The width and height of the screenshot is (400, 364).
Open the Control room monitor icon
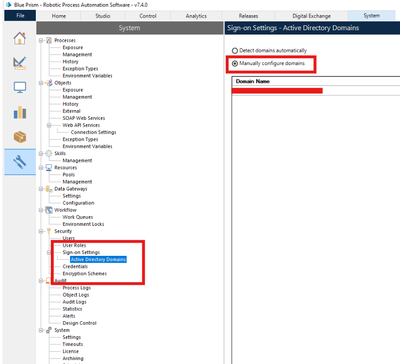20,88
